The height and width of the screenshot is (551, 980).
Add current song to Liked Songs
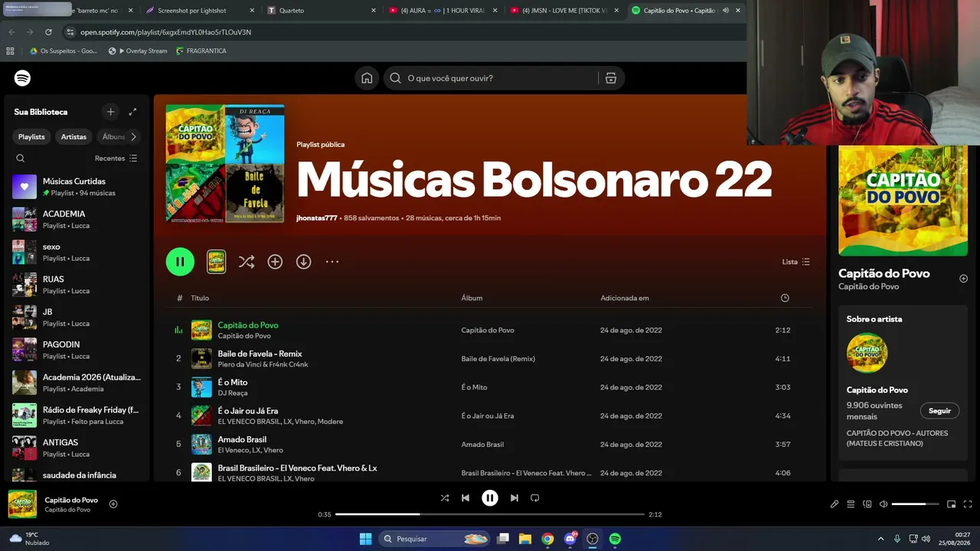tap(113, 504)
